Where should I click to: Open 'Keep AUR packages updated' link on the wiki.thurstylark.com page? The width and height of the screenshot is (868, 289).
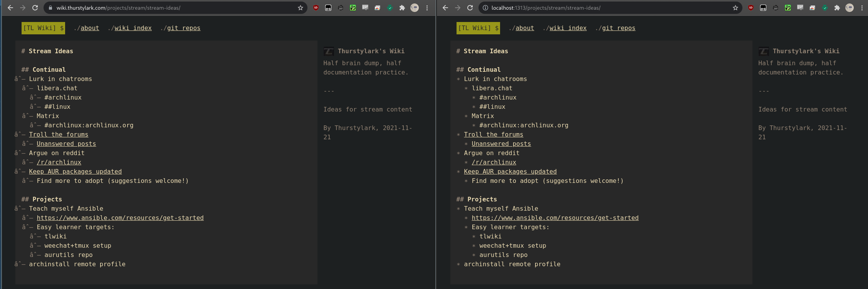(x=75, y=172)
